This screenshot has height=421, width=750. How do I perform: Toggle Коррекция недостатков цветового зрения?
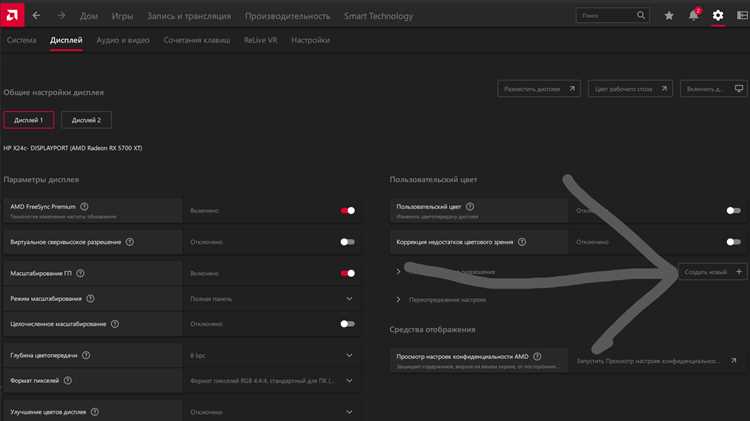(x=733, y=242)
